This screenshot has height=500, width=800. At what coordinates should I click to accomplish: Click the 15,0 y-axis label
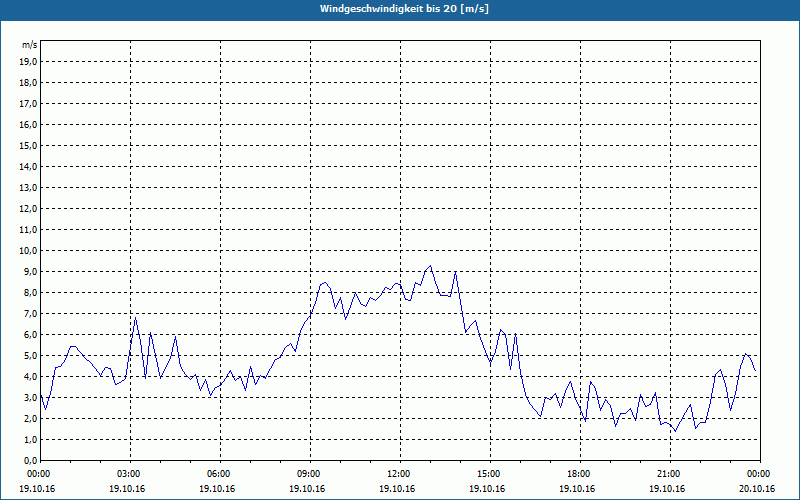28,145
